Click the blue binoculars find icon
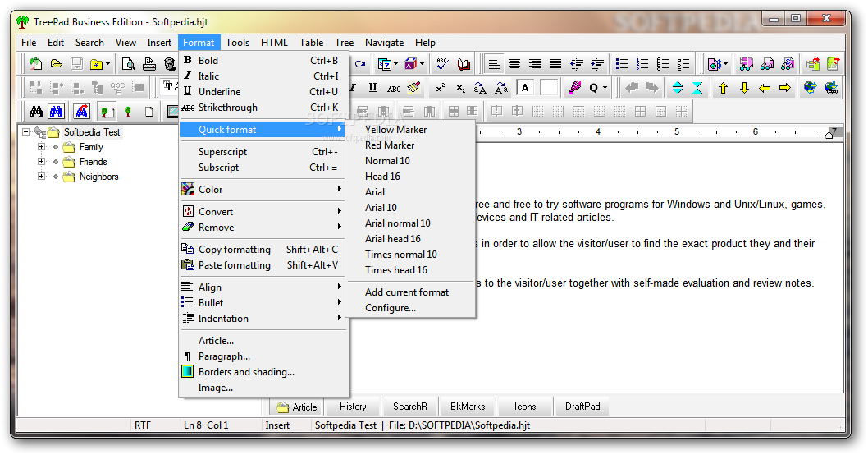 tap(57, 112)
